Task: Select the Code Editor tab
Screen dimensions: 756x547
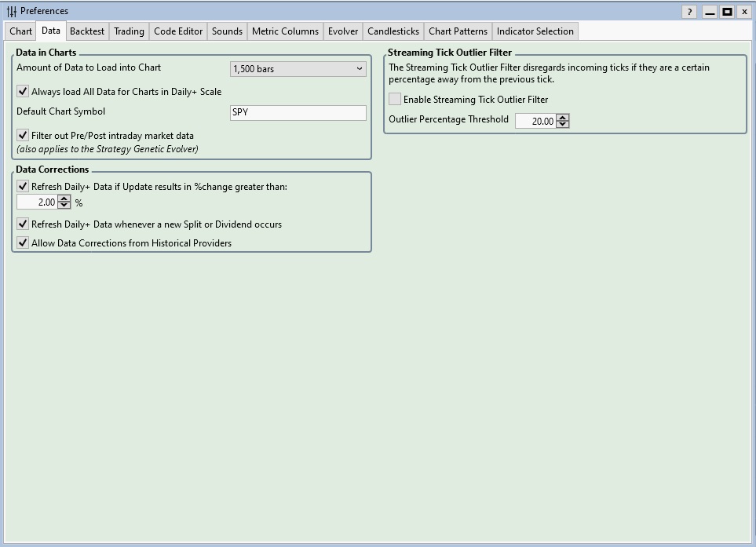Action: click(x=178, y=31)
